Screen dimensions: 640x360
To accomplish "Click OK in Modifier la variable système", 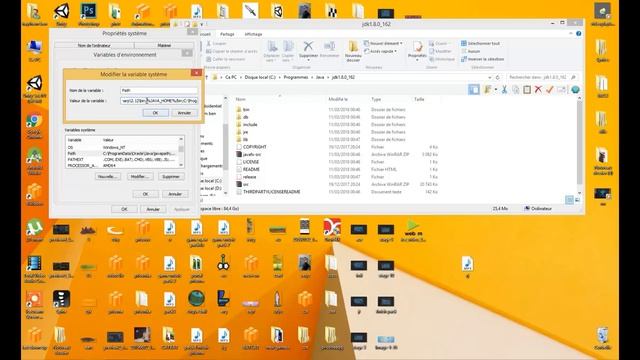I will click(156, 113).
